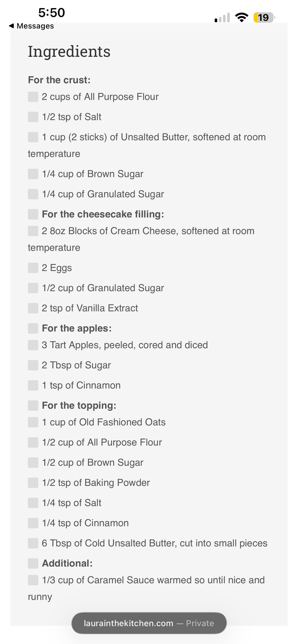Tap the Messages back link
The height and width of the screenshot is (644, 298).
(35, 26)
